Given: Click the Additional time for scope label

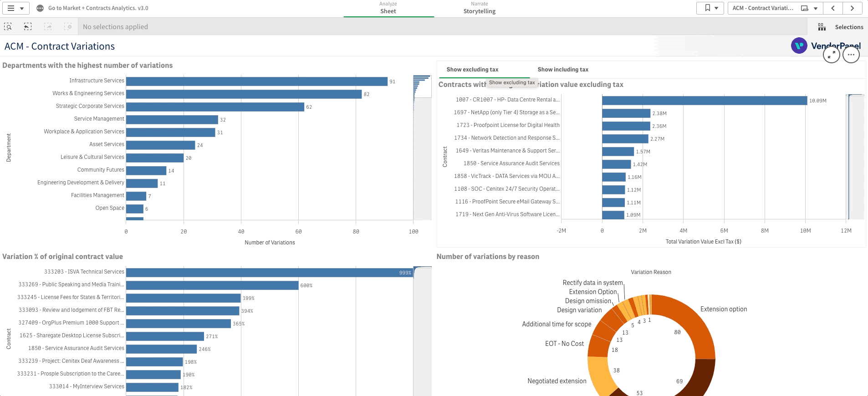Looking at the screenshot, I should (x=557, y=324).
